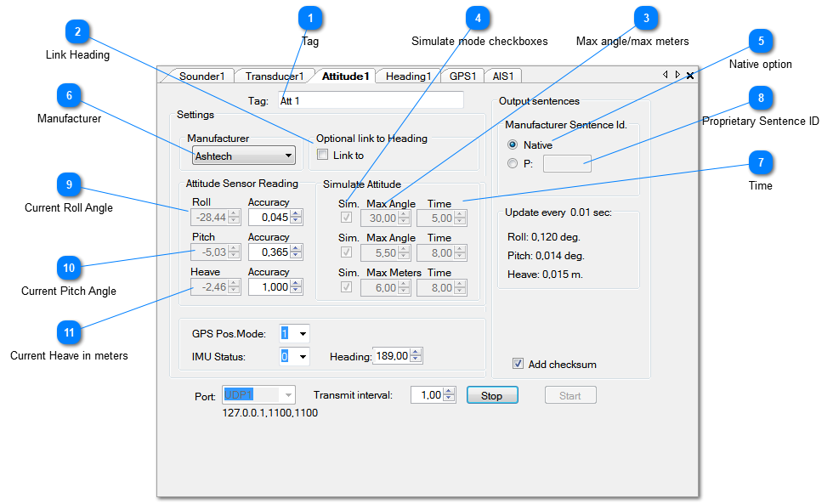Screen dimensions: 833x504
Task: Click callout marker 6 for Manufacturer
Action: pyautogui.click(x=69, y=95)
